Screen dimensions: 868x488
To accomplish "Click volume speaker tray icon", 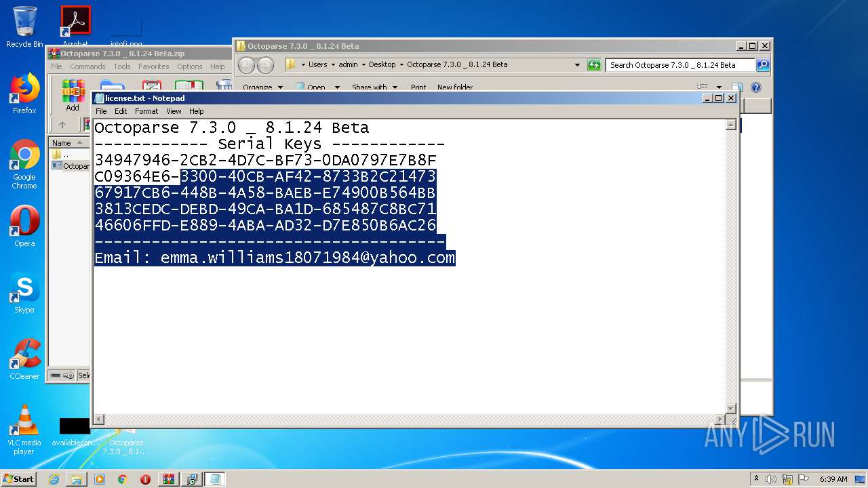I will [x=771, y=479].
